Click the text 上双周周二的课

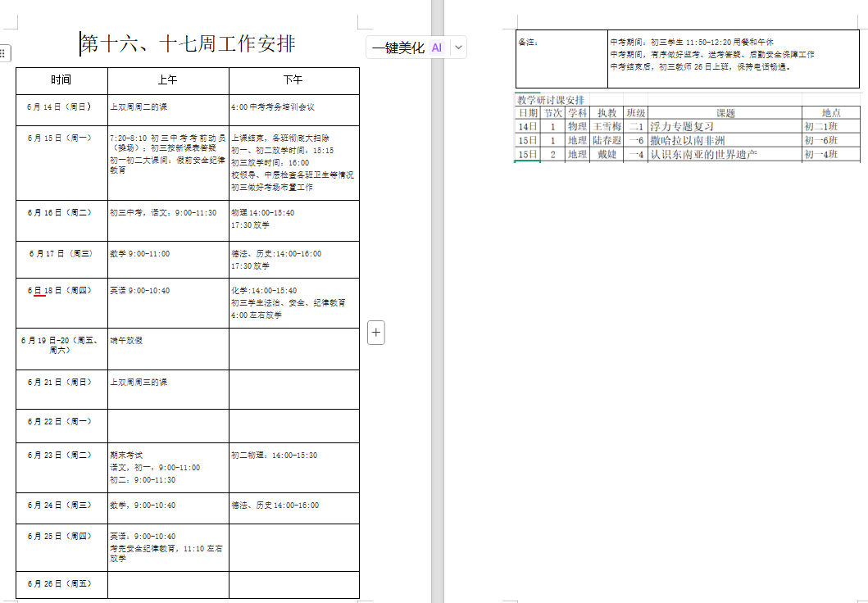(139, 107)
